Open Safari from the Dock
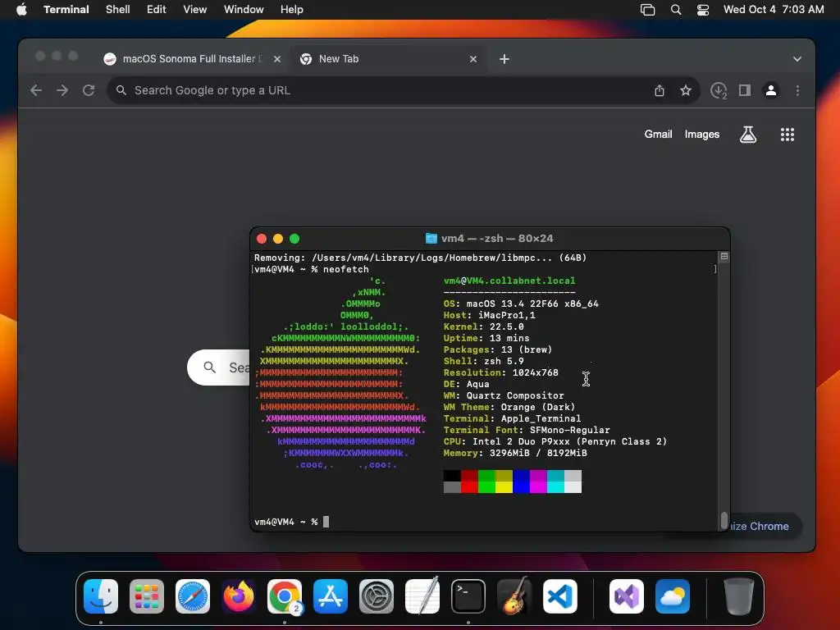Viewport: 840px width, 630px height. (192, 596)
